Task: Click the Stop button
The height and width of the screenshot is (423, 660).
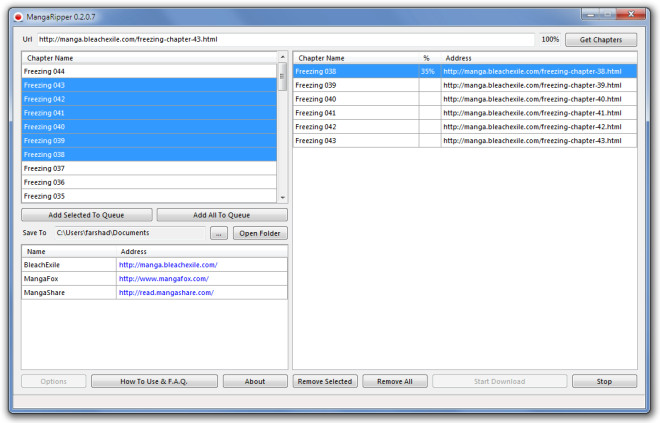Action: [604, 381]
